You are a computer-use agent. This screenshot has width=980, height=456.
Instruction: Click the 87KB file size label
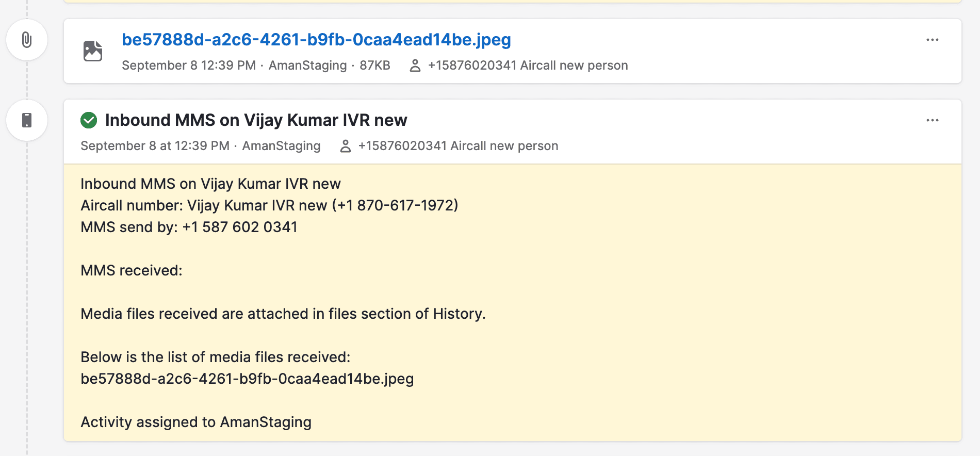(374, 66)
